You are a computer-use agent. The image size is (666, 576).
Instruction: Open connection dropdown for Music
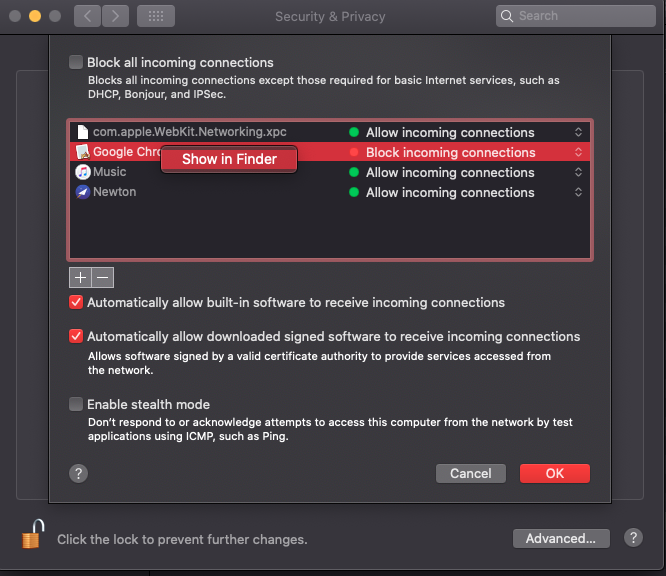578,172
